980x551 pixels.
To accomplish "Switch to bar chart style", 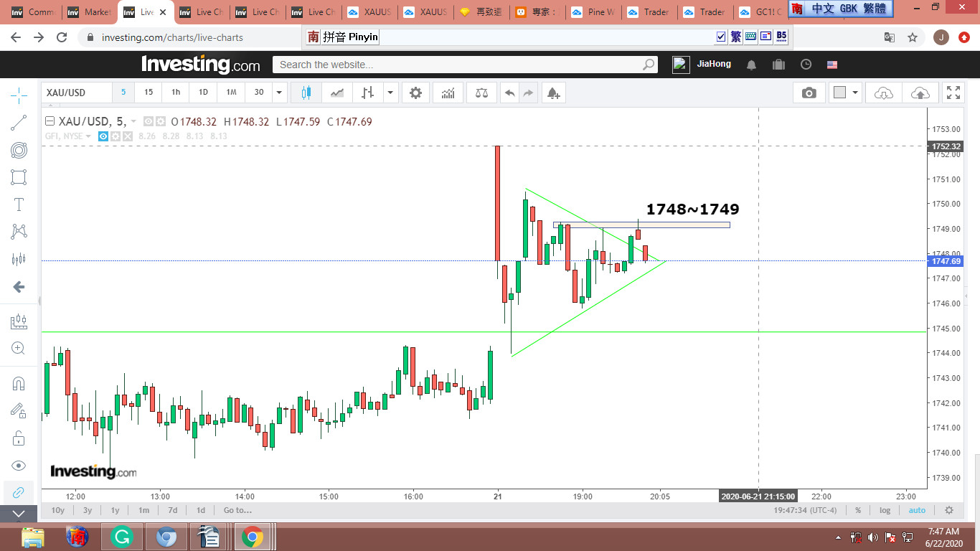I will tap(368, 93).
